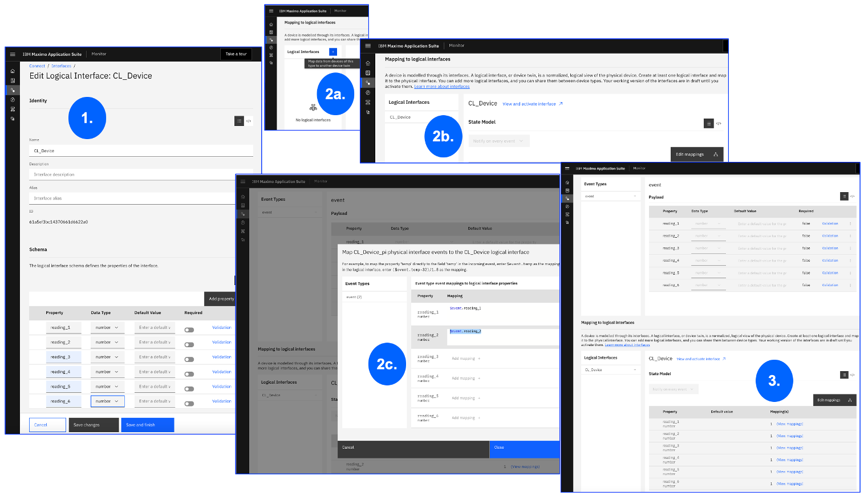Viewport: 868px width, 496px height.
Task: Click monitor gauge icon in screenshot 2b sidebar
Action: point(368,92)
